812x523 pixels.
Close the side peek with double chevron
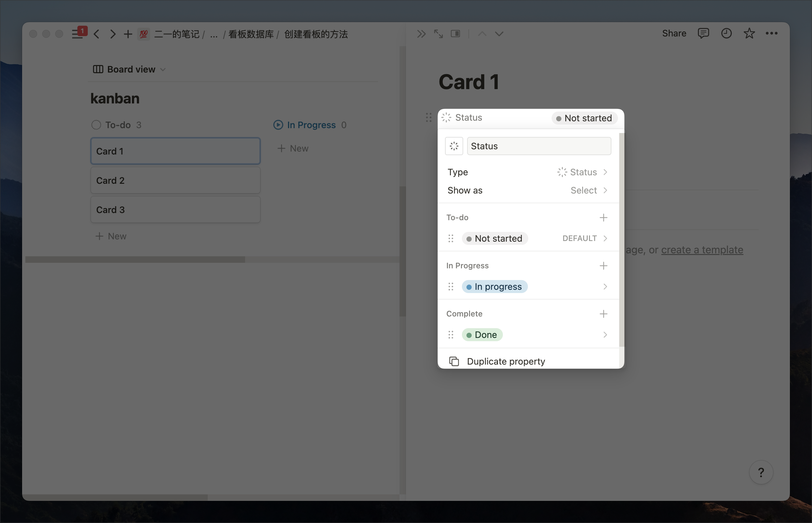tap(421, 34)
